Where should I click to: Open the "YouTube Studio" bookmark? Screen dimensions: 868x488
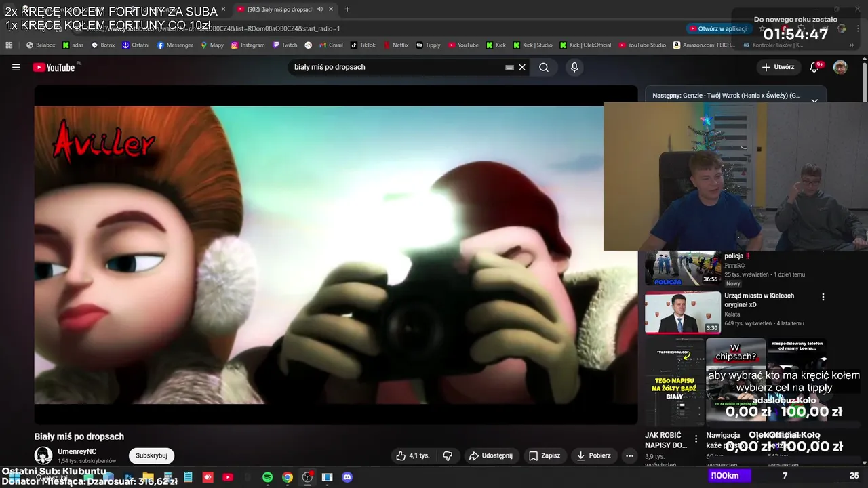pos(642,45)
